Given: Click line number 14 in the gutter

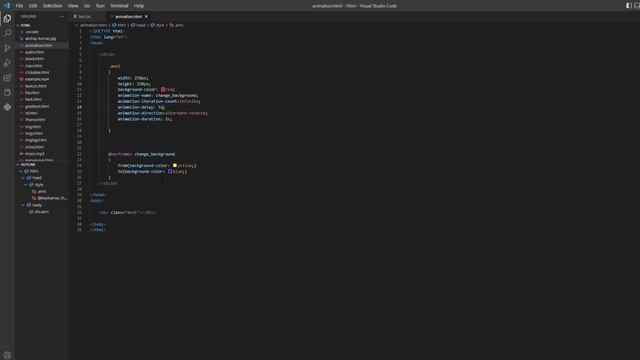Looking at the screenshot, I should tap(79, 107).
